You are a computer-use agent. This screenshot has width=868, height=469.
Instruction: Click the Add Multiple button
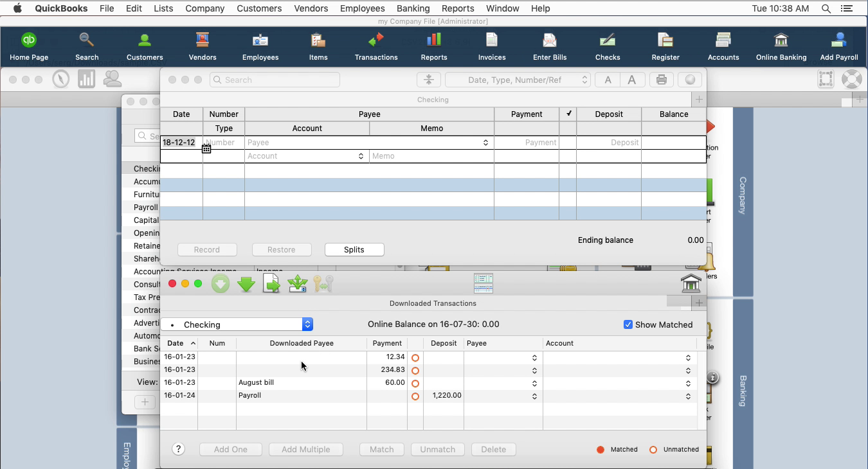(x=306, y=449)
